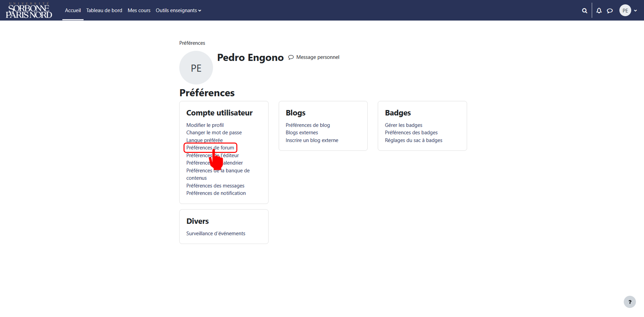Image resolution: width=644 pixels, height=317 pixels.
Task: Open Gérer les badges
Action: 403,125
